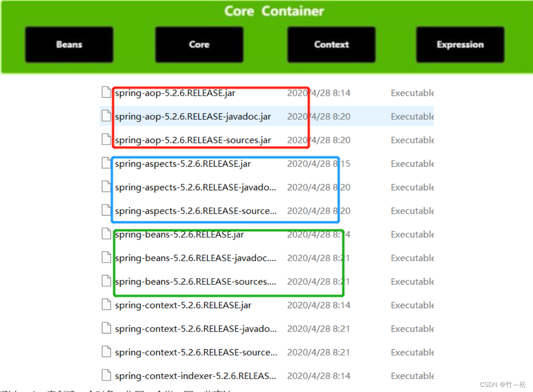This screenshot has width=533, height=392.
Task: Select file icon for spring-aop-5.2.6.RELEASE-sources.jar
Action: pos(106,139)
